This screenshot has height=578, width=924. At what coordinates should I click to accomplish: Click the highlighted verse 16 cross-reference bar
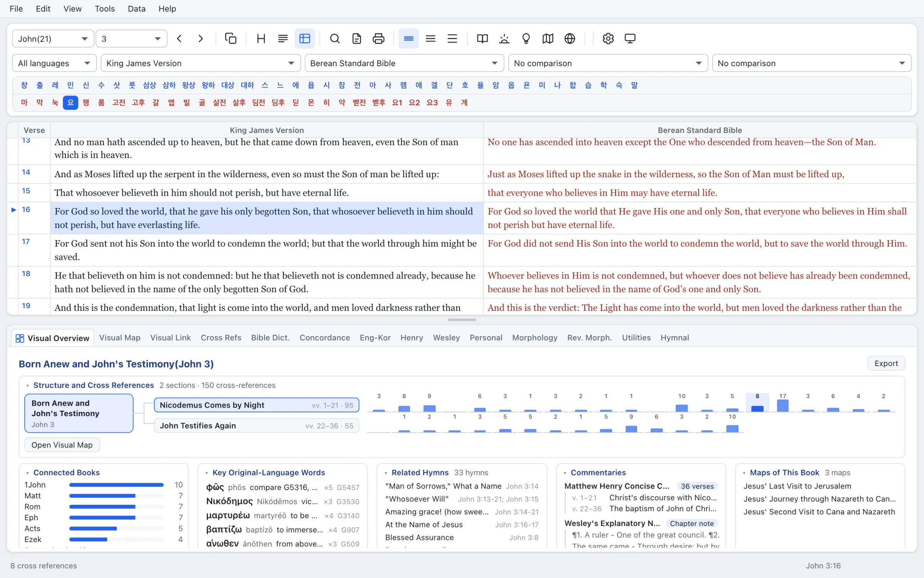[x=757, y=408]
